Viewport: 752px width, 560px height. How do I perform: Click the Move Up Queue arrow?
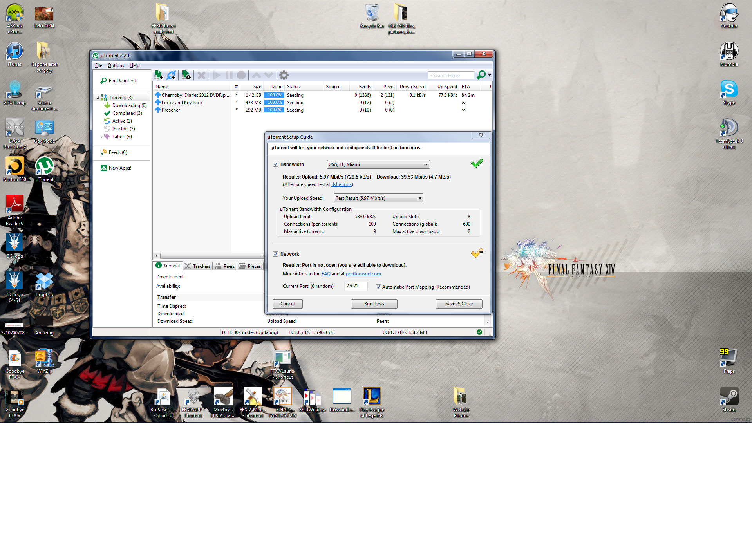click(257, 75)
